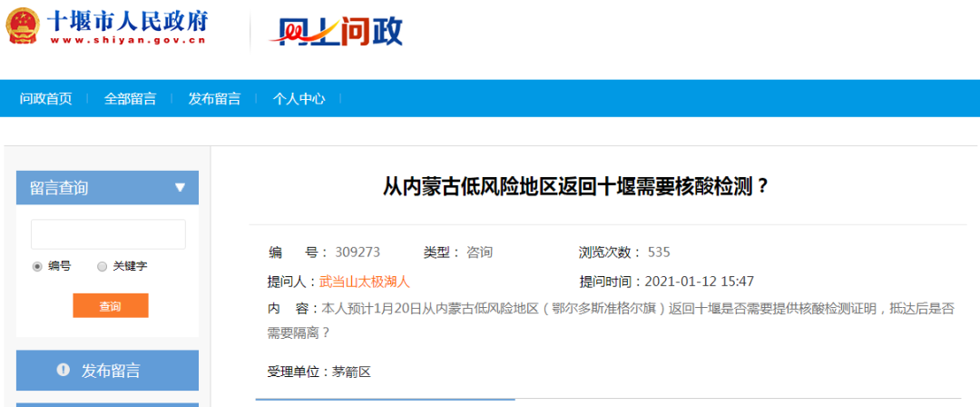
Task: Click the sidebar 发布留言 button
Action: coord(107,371)
